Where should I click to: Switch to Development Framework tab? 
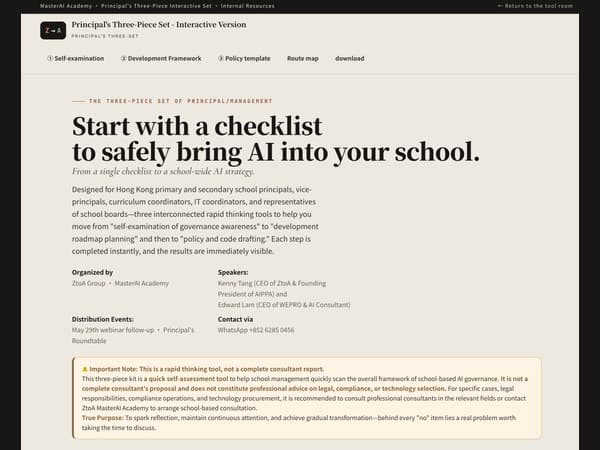click(x=161, y=59)
